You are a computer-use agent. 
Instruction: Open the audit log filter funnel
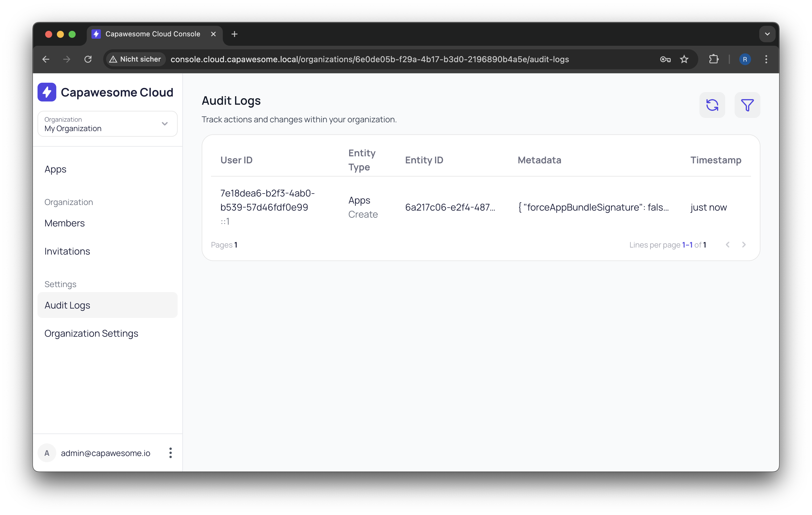coord(747,105)
